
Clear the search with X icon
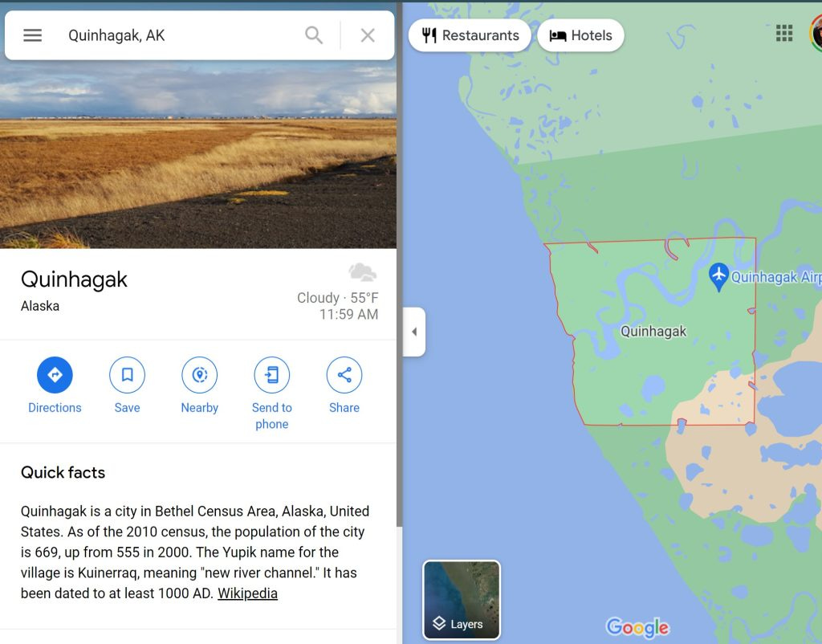pyautogui.click(x=368, y=35)
